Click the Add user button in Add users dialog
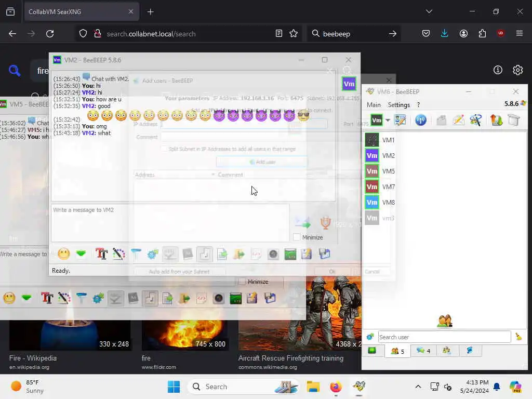 coord(262,162)
